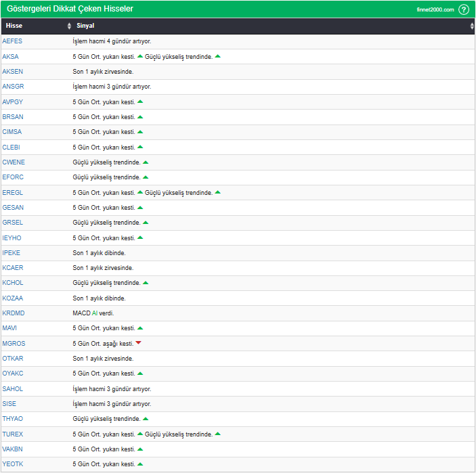
Task: Open the KRDMD stock link
Action: [x=13, y=313]
